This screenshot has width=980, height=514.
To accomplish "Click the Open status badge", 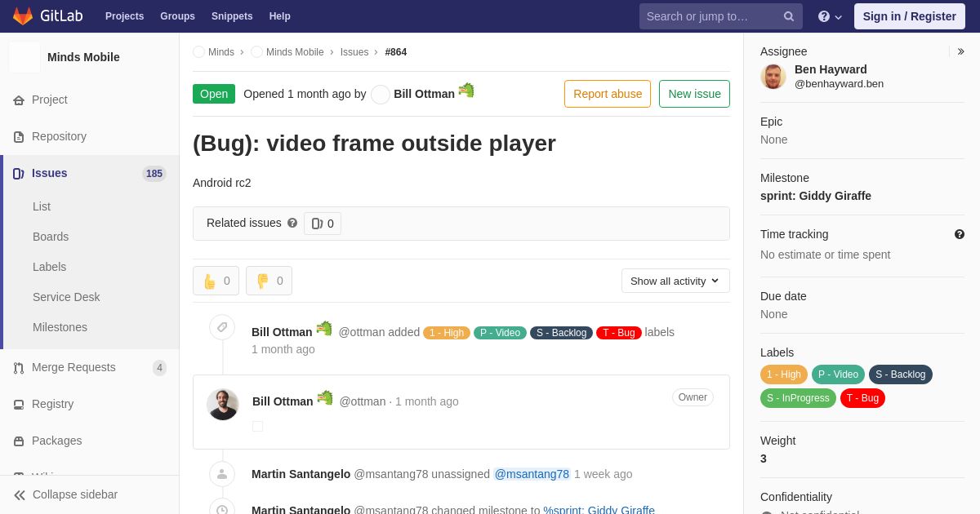I will point(214,94).
